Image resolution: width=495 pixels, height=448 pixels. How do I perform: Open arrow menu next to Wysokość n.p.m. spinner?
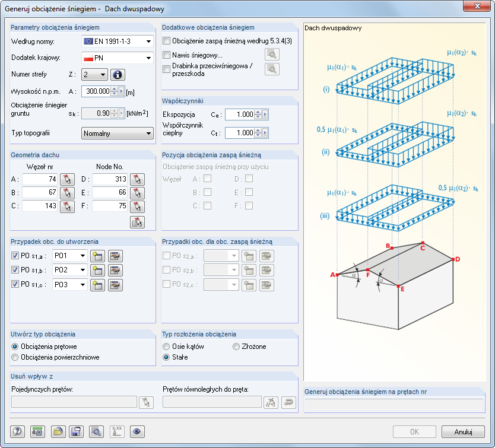point(122,91)
